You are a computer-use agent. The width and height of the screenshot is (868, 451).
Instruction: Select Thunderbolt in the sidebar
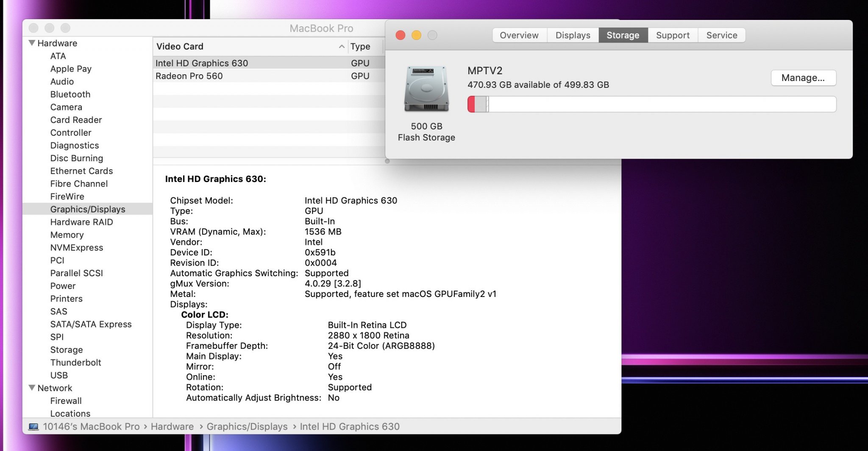[75, 362]
